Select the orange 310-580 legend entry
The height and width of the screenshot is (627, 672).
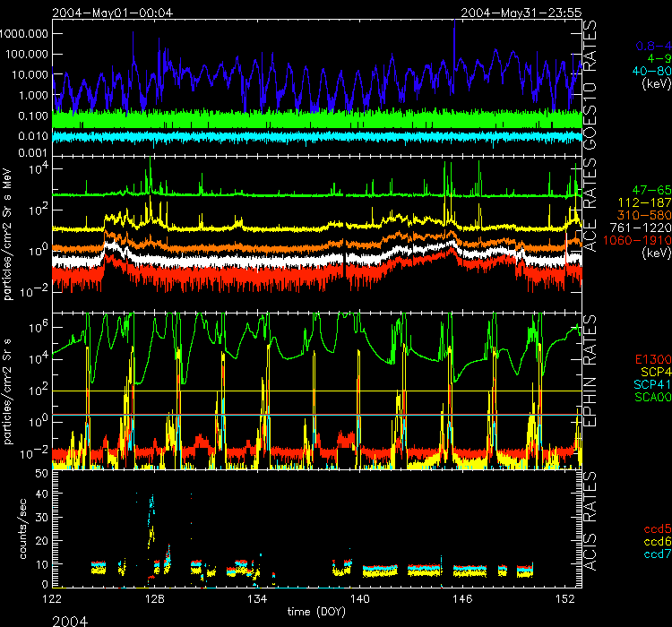[x=645, y=216]
